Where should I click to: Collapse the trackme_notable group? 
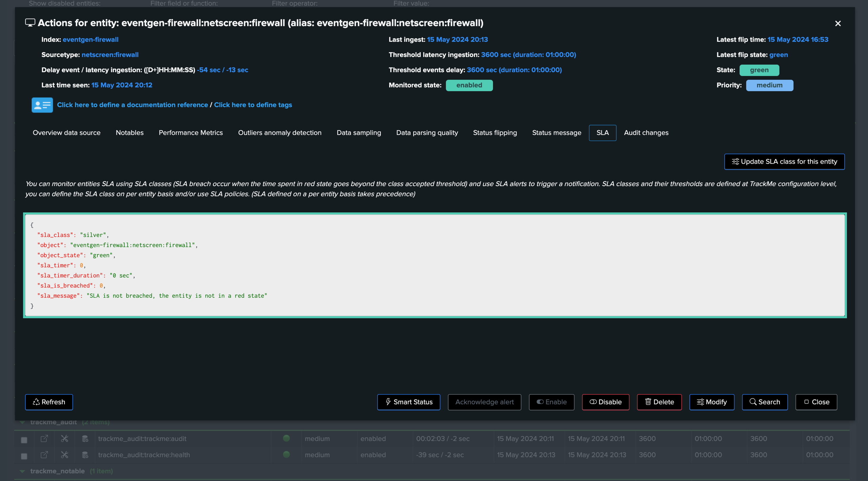[22, 471]
